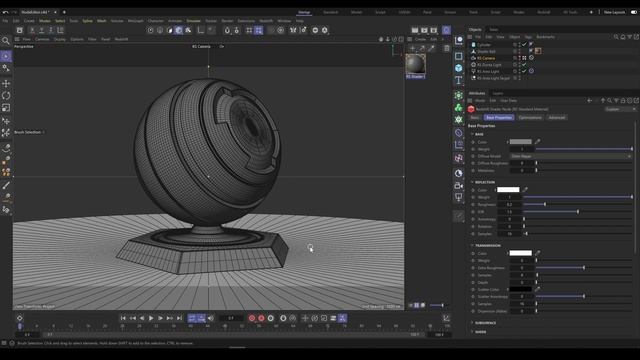
Task: Toggle the New Layout switch
Action: (x=634, y=12)
